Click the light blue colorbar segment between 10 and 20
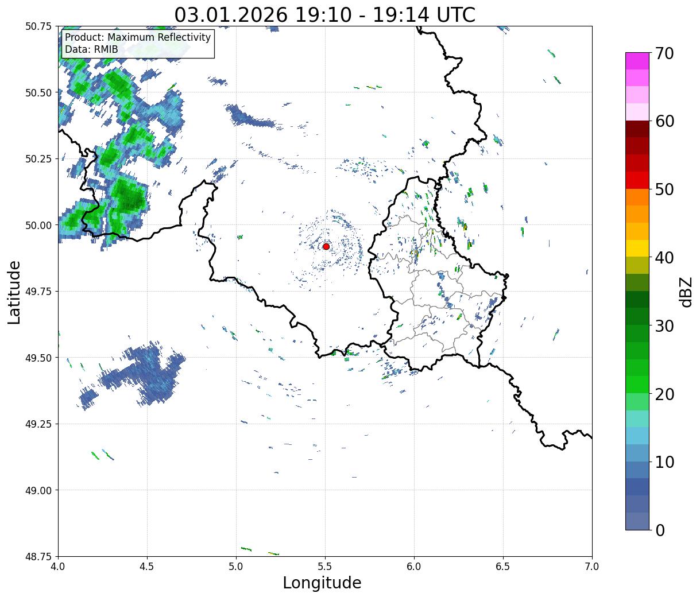Image resolution: width=700 pixels, height=597 pixels. (x=637, y=436)
